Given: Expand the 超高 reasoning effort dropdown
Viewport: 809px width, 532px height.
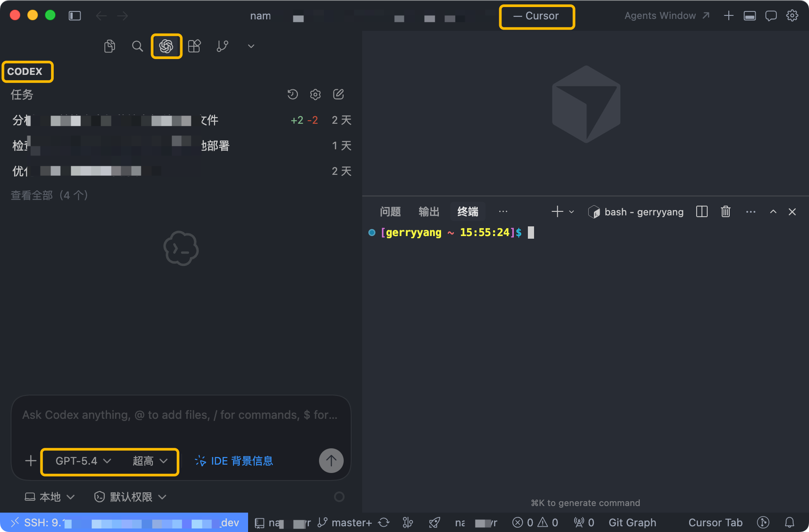Looking at the screenshot, I should point(150,461).
